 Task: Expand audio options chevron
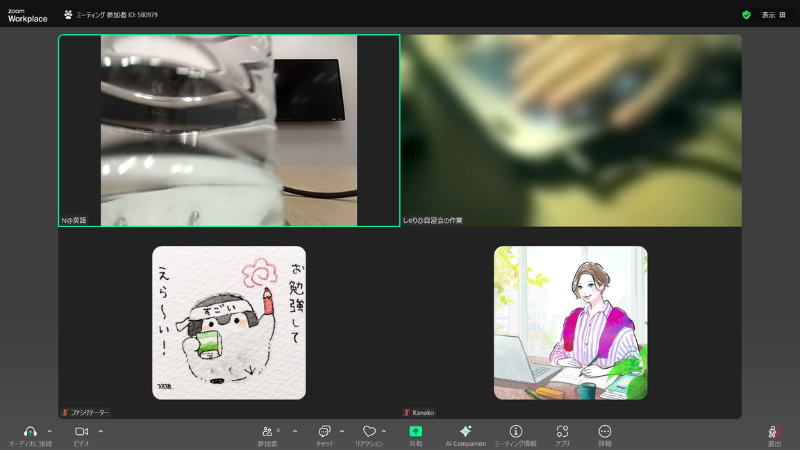click(49, 432)
